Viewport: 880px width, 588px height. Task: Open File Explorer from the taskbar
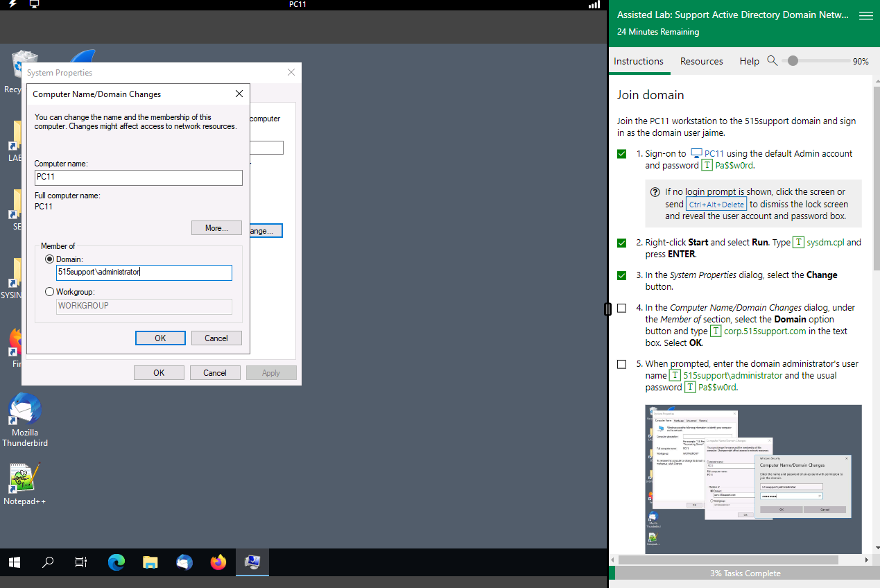pyautogui.click(x=150, y=562)
